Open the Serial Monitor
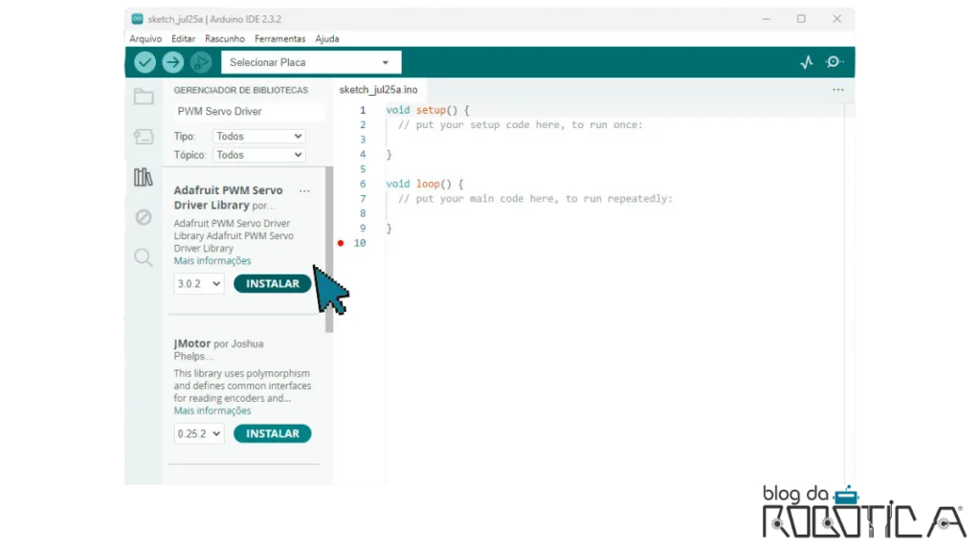 click(x=835, y=62)
